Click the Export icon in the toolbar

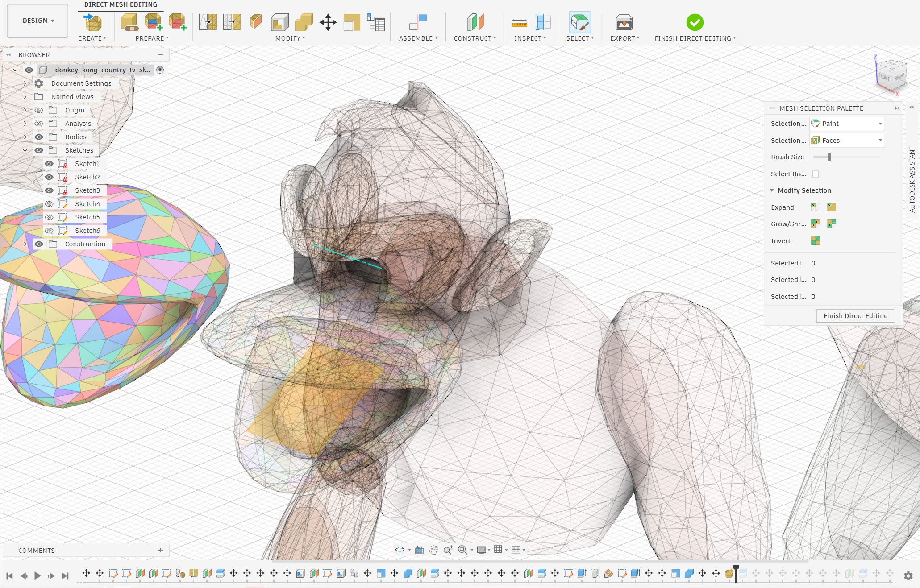[x=624, y=22]
